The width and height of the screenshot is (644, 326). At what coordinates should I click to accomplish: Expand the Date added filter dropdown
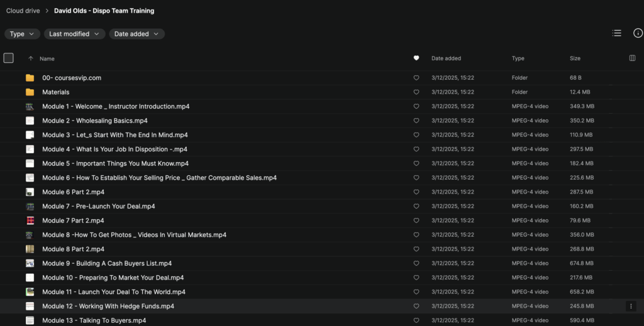click(x=136, y=34)
